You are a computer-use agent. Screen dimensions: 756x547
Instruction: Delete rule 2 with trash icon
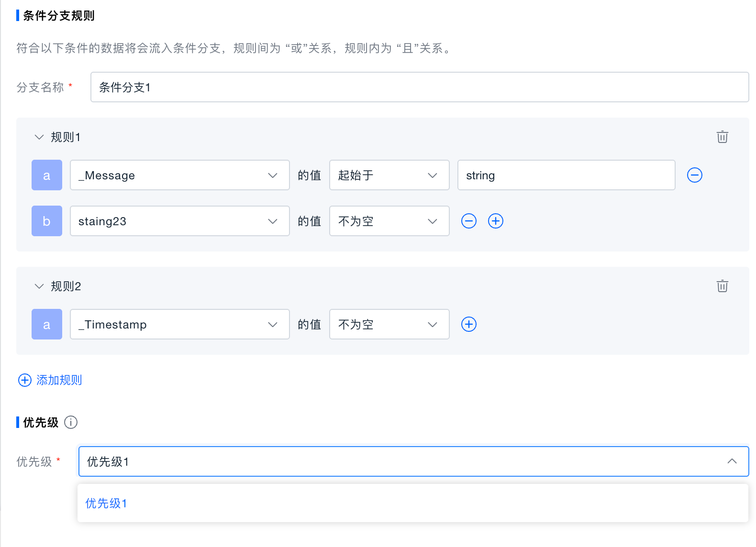point(722,286)
